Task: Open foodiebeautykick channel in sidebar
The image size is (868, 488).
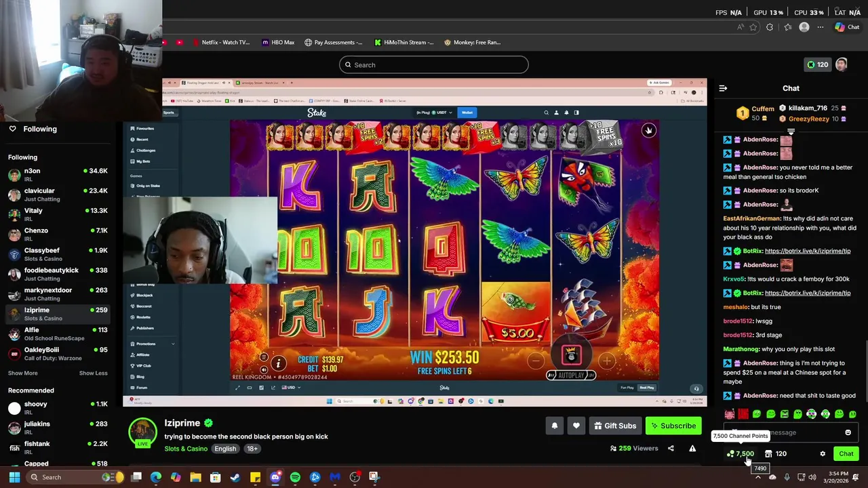Action: [58, 274]
